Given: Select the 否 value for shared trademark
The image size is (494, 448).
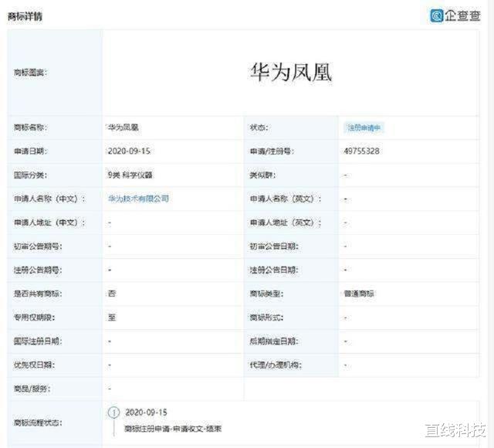Looking at the screenshot, I should pos(112,294).
